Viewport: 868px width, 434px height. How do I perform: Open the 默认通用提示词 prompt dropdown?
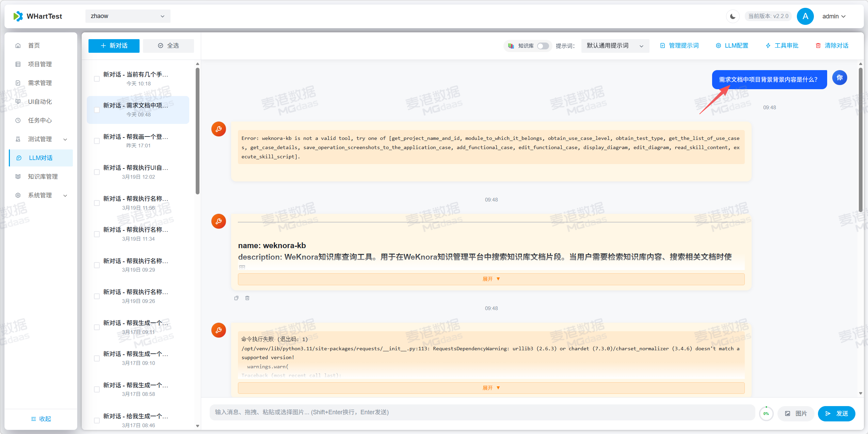(614, 45)
